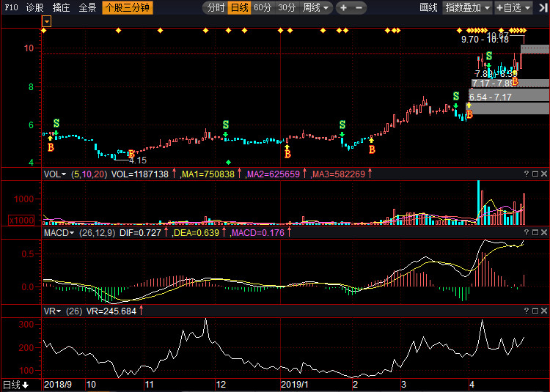Click the 7.17 - 7.89 gap label

tap(493, 84)
